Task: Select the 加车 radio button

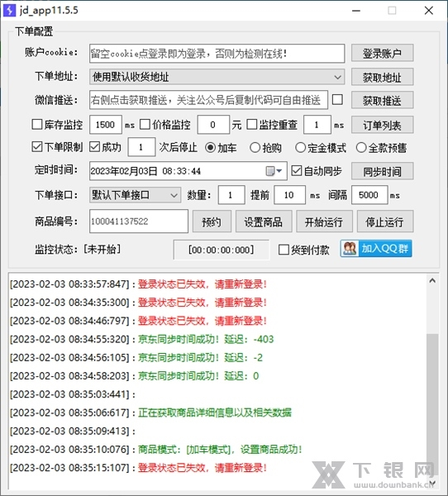Action: coord(211,148)
